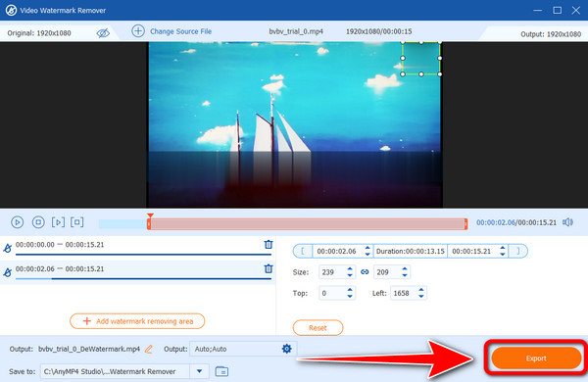
Task: Set start bracket [ at current position
Action: click(303, 251)
